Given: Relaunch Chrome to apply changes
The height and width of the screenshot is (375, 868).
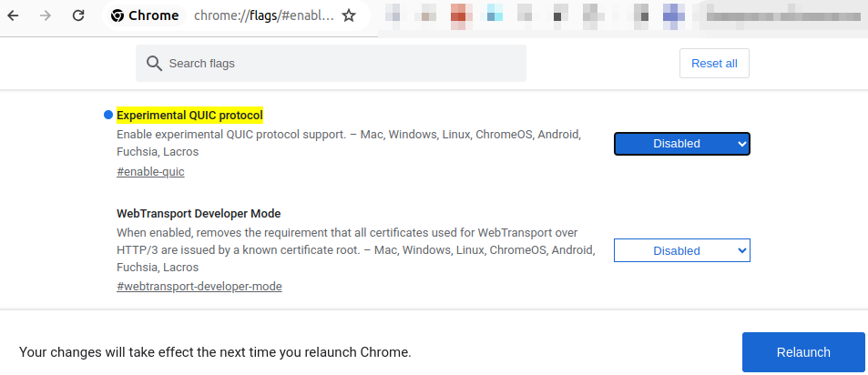Looking at the screenshot, I should 802,352.
